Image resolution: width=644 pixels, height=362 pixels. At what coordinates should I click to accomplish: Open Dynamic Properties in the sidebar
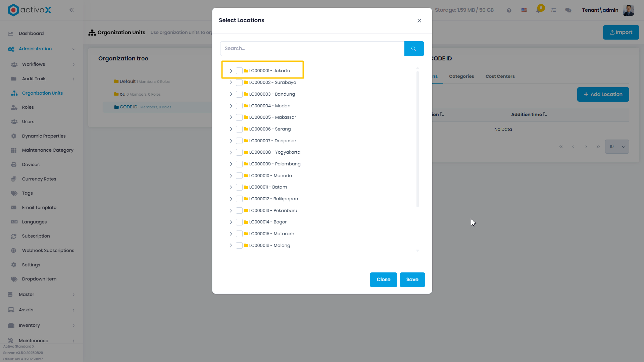point(44,136)
